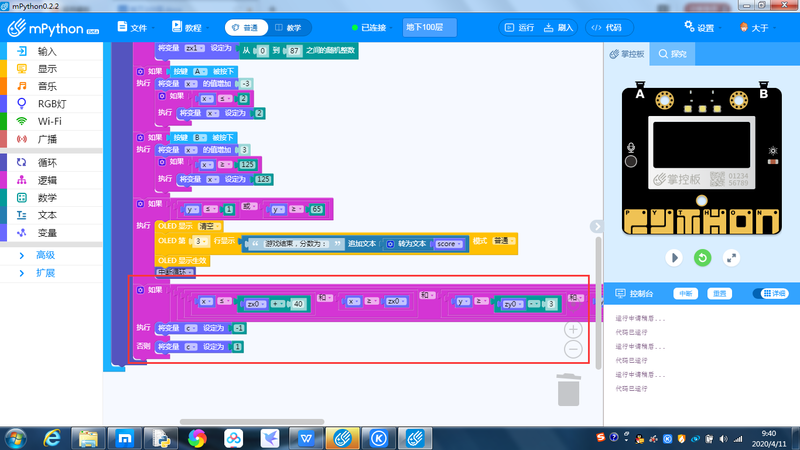Viewport: 800px width, 450px height.
Task: Expand the 扩展 extensions category
Action: pyautogui.click(x=46, y=272)
